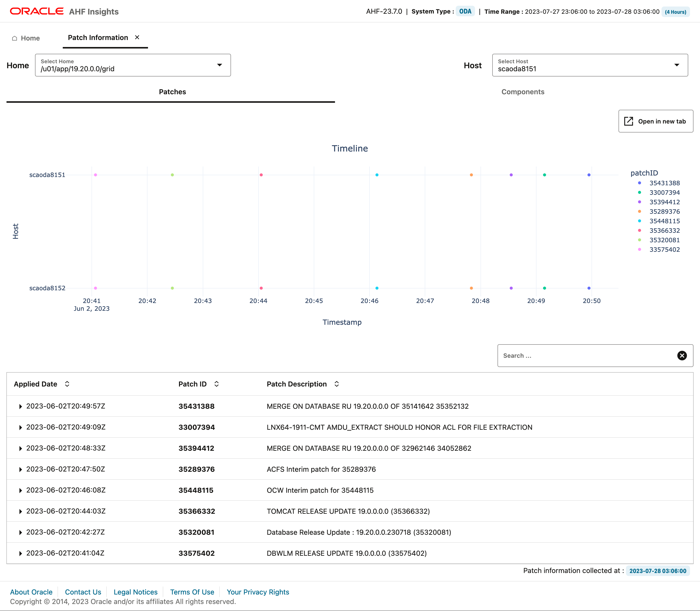
Task: Expand row for patch 35320081
Action: [20, 532]
